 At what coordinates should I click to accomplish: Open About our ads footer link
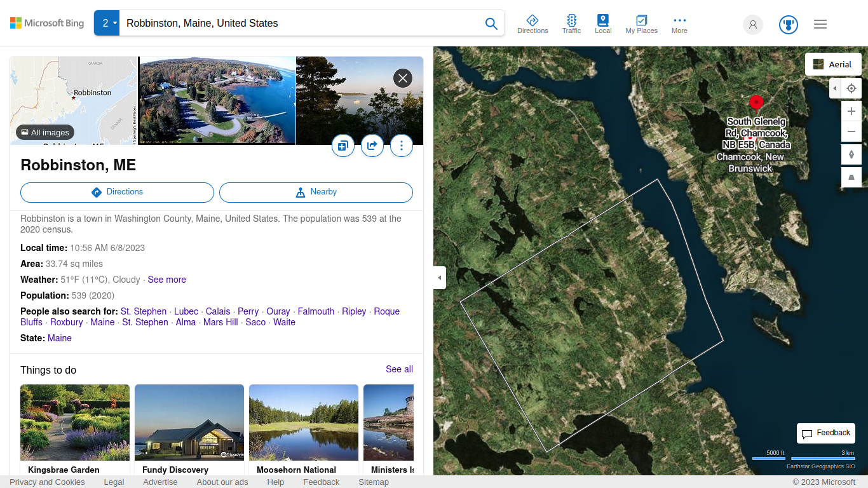pyautogui.click(x=222, y=482)
